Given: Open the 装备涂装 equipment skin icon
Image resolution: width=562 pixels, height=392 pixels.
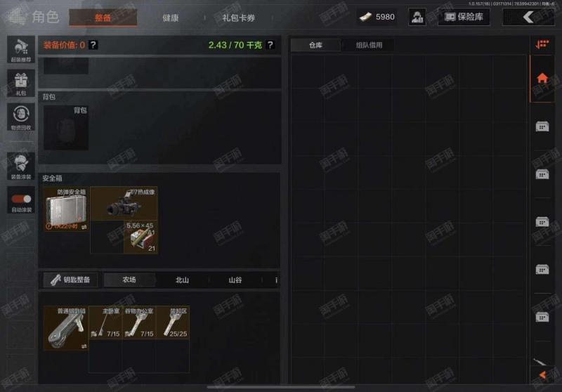Looking at the screenshot, I should tap(21, 166).
